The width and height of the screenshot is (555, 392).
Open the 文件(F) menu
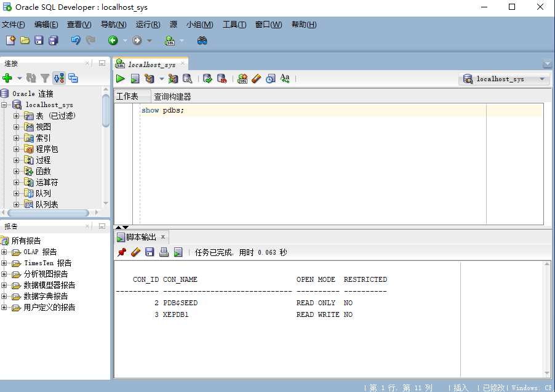click(14, 25)
